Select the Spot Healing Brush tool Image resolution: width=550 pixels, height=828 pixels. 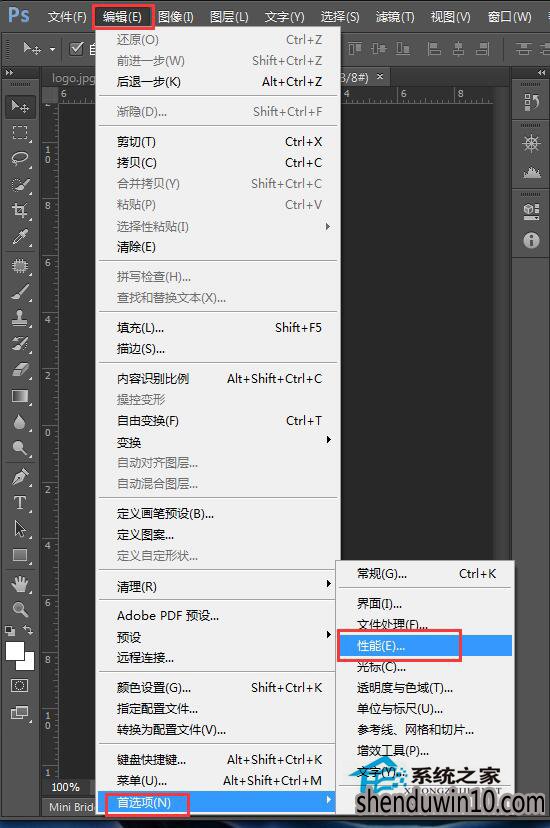20,266
